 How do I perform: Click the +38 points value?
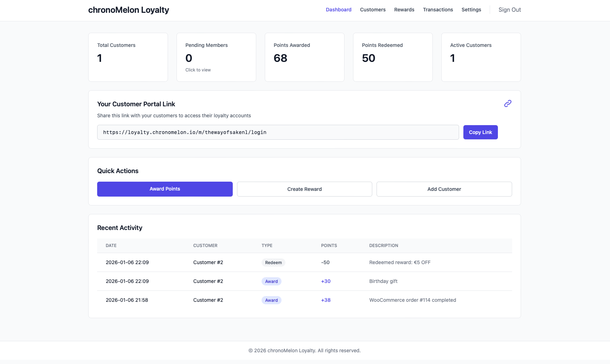click(x=326, y=300)
